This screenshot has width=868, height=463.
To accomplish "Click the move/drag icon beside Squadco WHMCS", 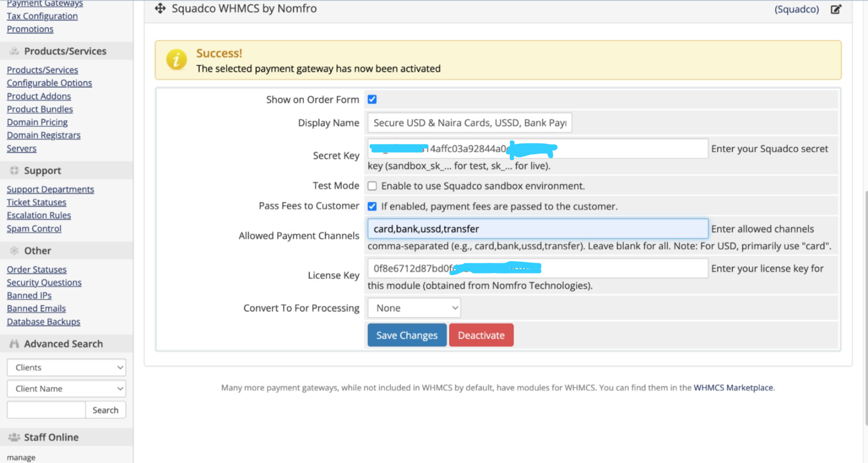I will click(160, 9).
